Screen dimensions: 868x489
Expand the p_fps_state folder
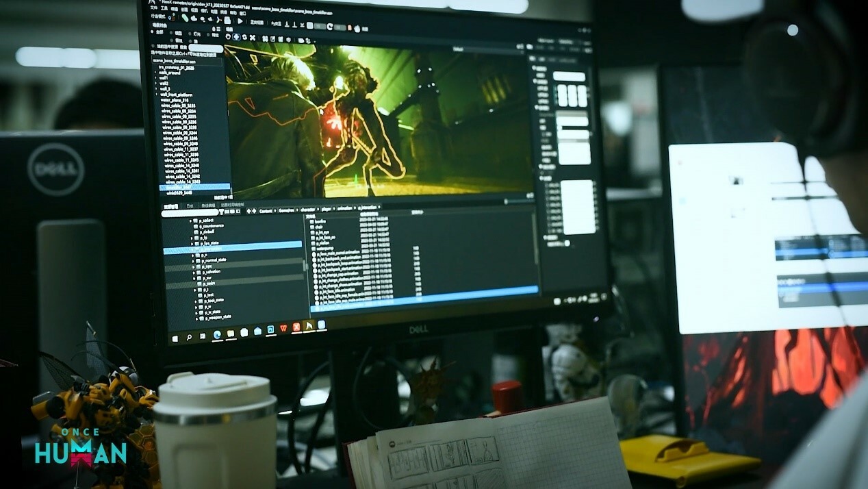click(x=192, y=243)
